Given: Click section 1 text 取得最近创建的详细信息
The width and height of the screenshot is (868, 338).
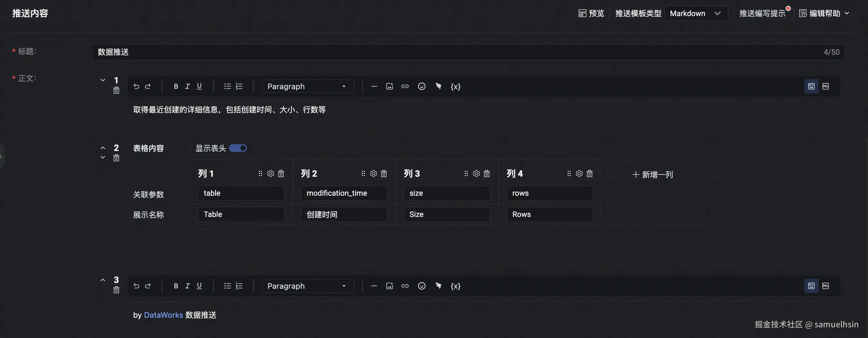Looking at the screenshot, I should [176, 110].
